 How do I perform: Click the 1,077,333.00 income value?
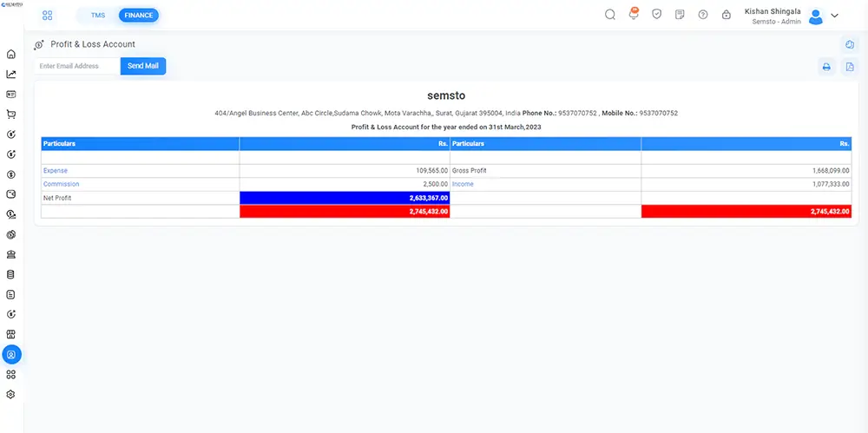point(831,184)
